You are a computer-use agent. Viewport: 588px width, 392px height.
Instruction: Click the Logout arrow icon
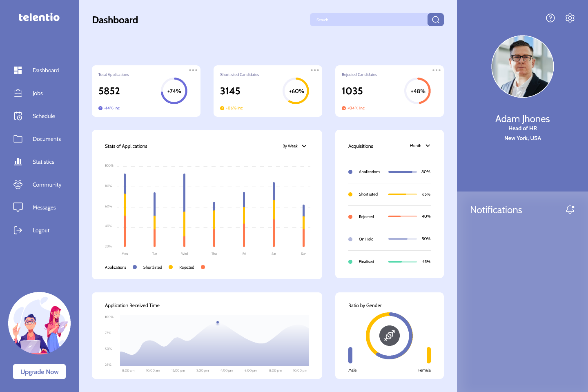[18, 230]
